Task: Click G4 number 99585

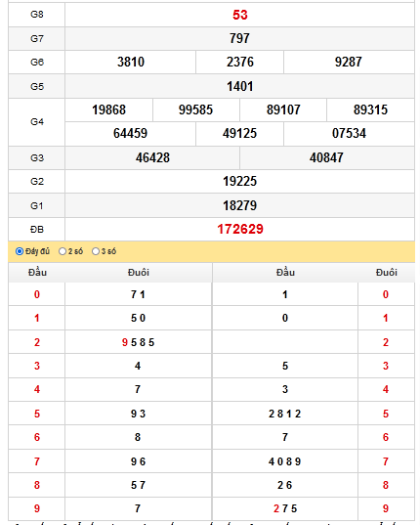Action: (195, 109)
